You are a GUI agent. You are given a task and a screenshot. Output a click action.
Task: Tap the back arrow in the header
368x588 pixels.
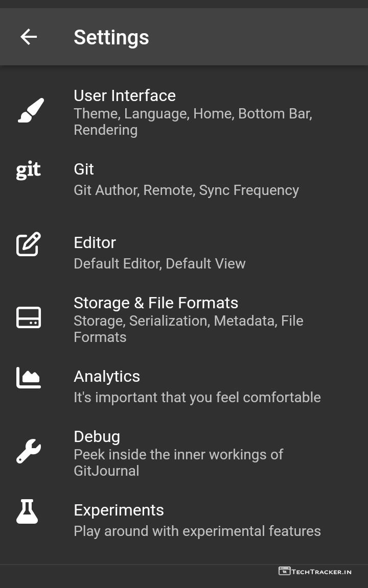29,37
